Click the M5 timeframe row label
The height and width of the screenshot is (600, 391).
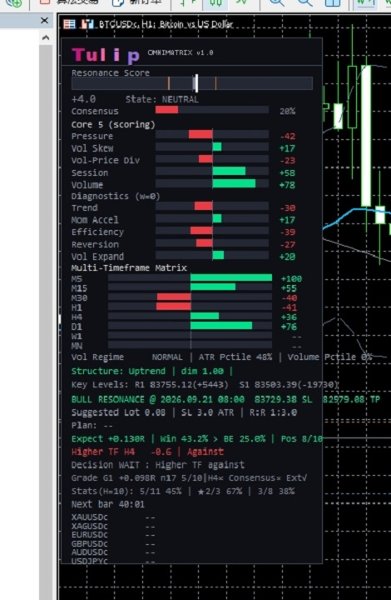pyautogui.click(x=77, y=279)
